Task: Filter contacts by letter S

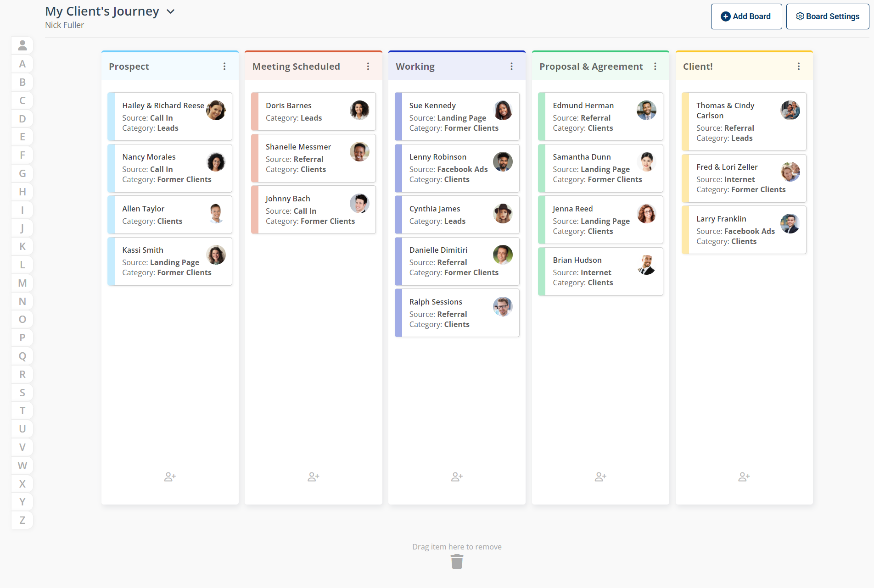Action: (x=22, y=393)
